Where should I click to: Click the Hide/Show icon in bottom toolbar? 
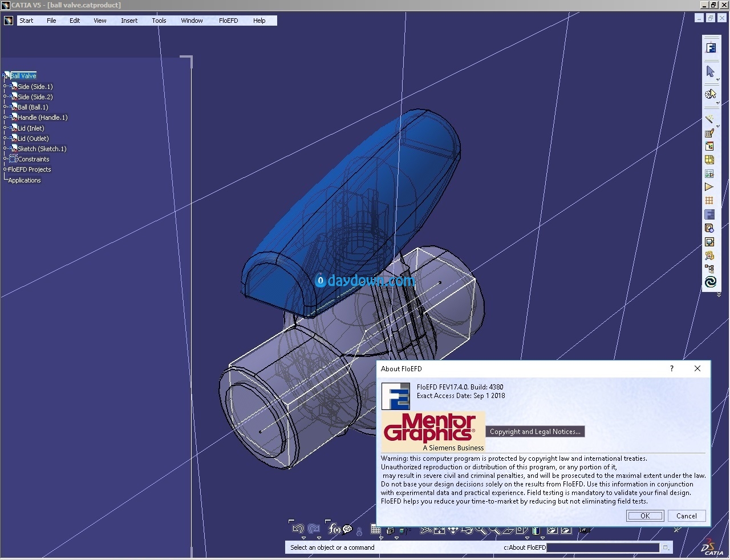[551, 530]
